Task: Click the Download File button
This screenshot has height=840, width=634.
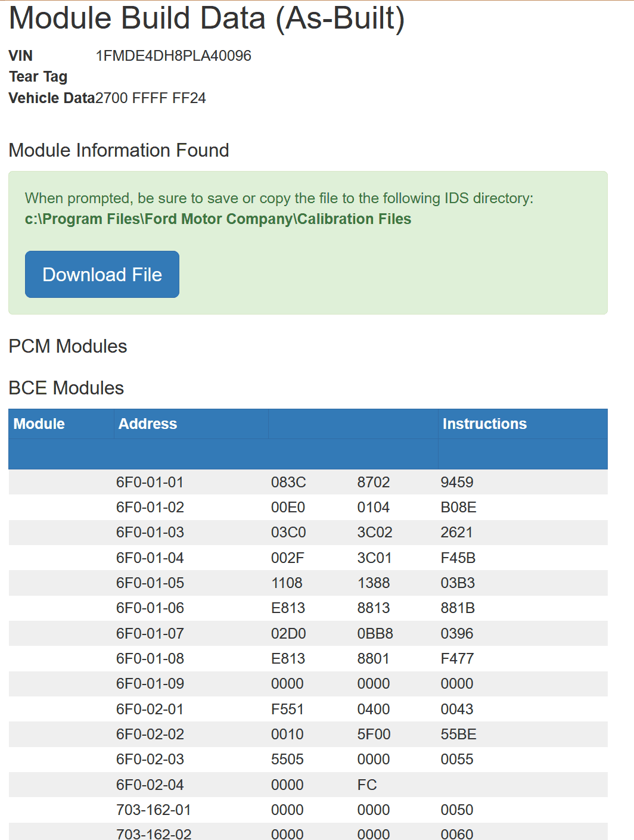Action: [x=102, y=274]
